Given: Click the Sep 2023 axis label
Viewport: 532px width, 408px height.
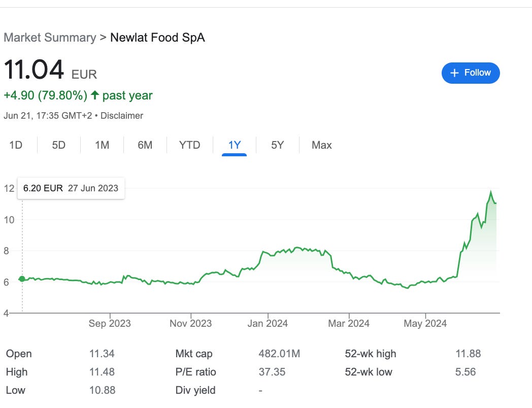Looking at the screenshot, I should (x=110, y=324).
